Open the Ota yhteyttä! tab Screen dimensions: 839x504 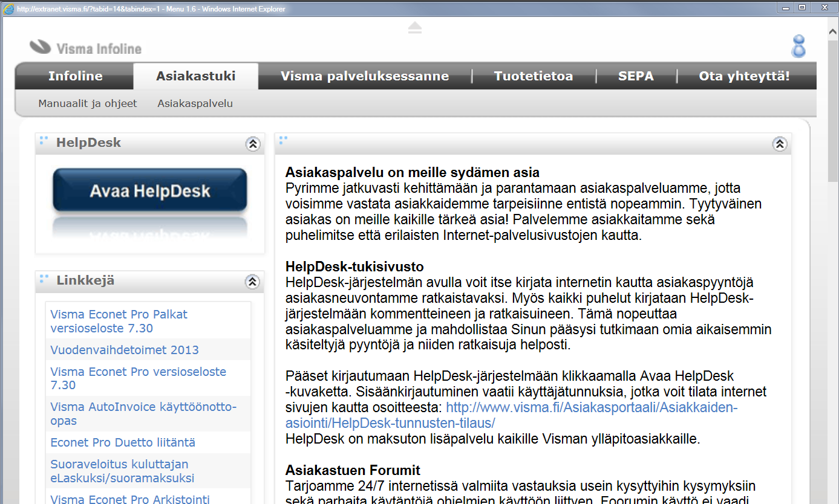[x=745, y=76]
